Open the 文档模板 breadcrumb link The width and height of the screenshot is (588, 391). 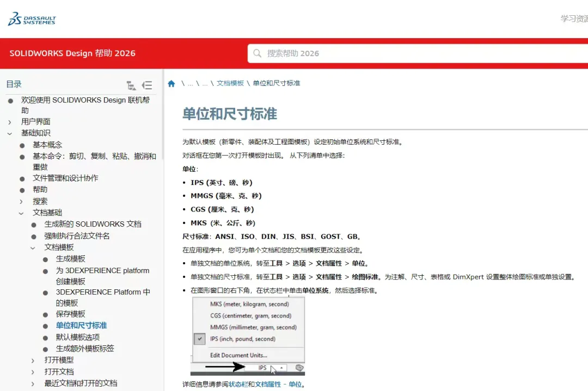point(230,83)
